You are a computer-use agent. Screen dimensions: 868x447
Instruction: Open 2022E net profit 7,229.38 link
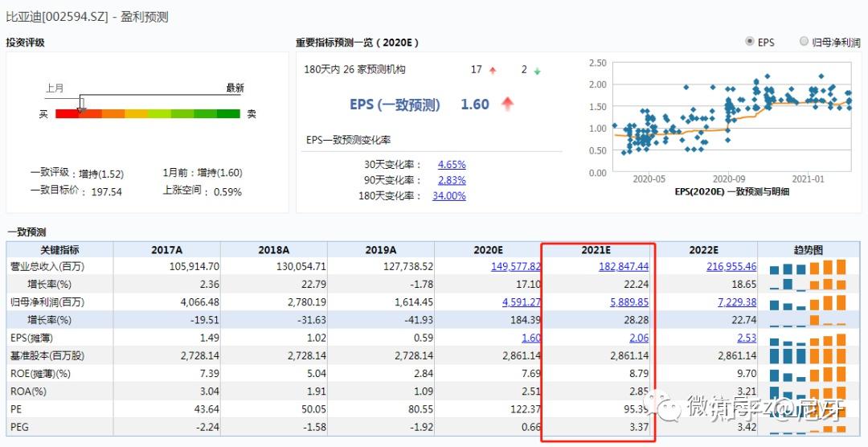point(737,302)
